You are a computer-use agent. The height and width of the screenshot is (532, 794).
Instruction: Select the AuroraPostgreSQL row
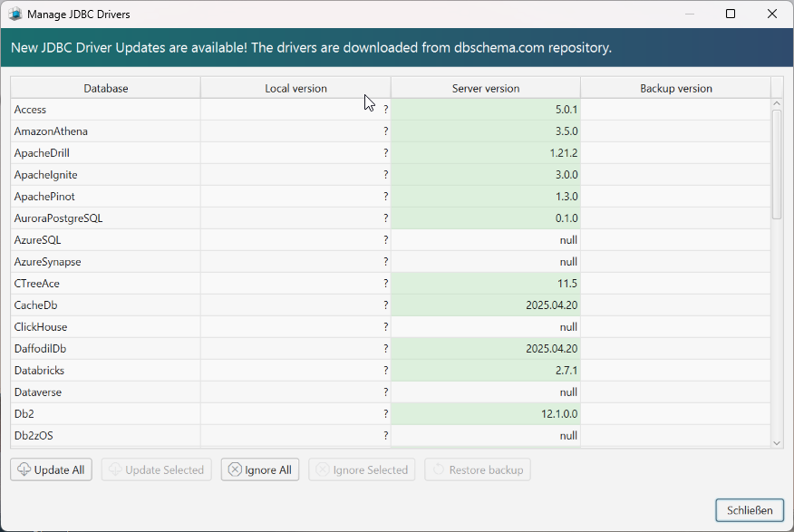(391, 218)
